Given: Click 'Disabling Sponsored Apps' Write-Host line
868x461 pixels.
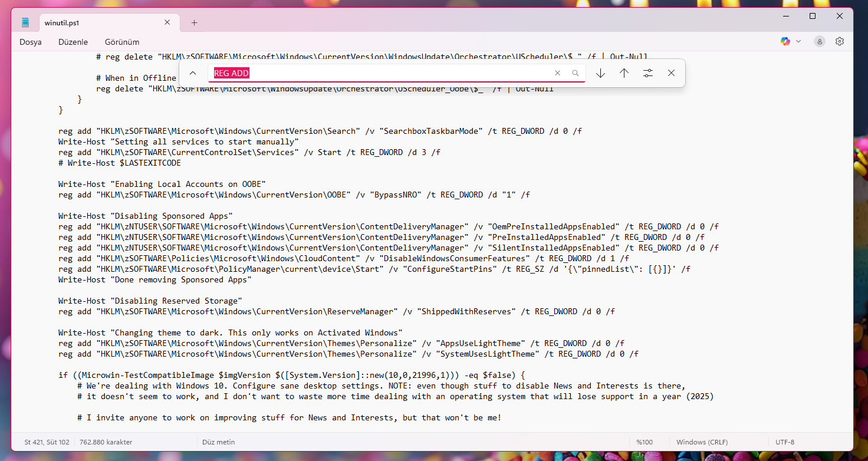Looking at the screenshot, I should [x=146, y=216].
